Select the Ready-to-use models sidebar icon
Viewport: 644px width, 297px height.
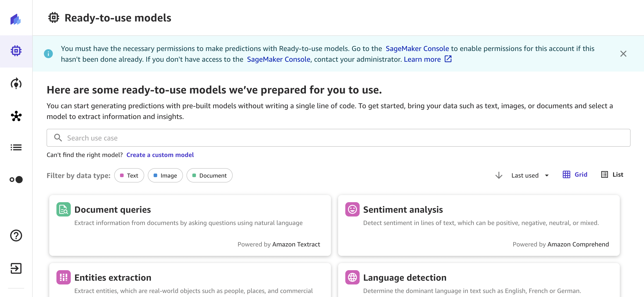tap(16, 51)
